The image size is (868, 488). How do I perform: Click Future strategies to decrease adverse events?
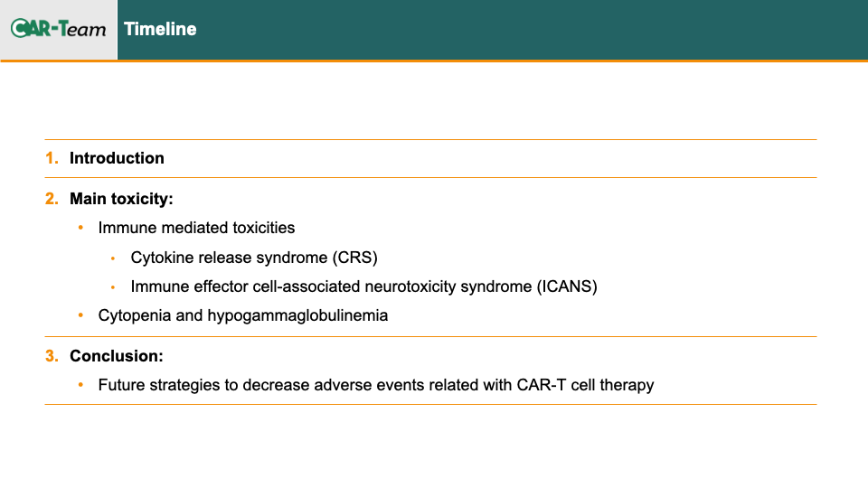(x=376, y=385)
